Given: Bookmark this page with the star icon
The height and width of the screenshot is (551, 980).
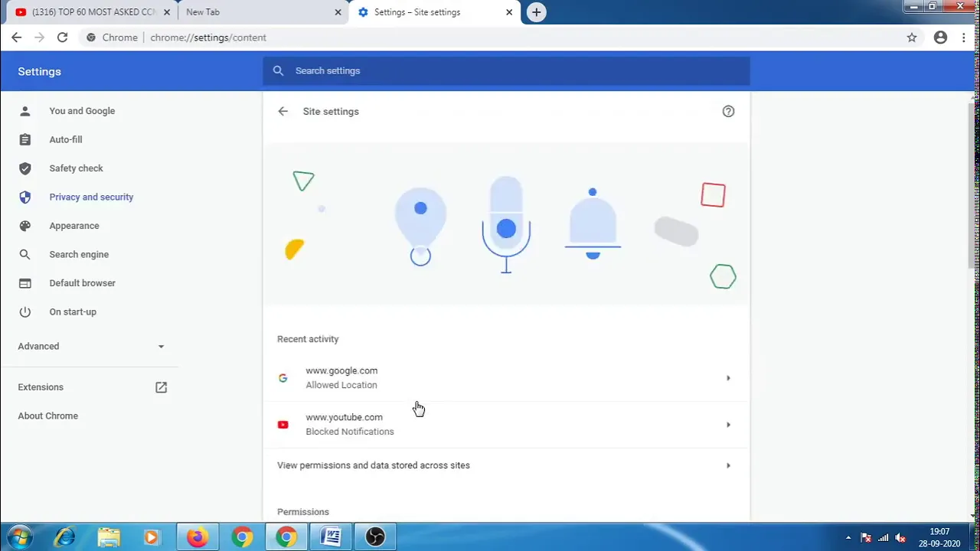Looking at the screenshot, I should pyautogui.click(x=912, y=37).
